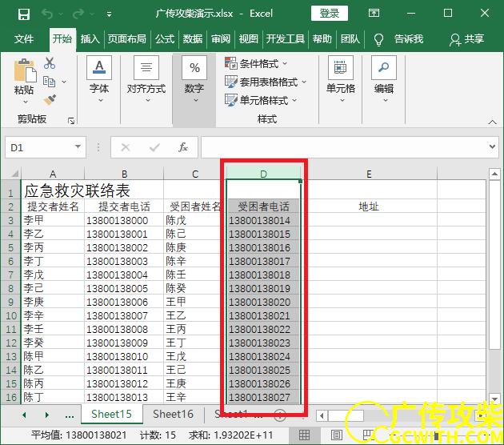Expand the formula bar arrow
Viewport: 504px width, 445px height.
(492, 146)
